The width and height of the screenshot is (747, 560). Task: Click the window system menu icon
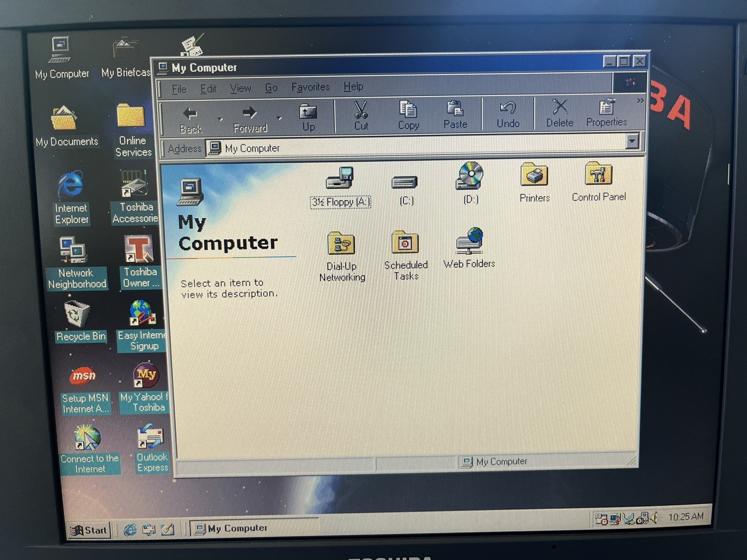click(x=162, y=69)
